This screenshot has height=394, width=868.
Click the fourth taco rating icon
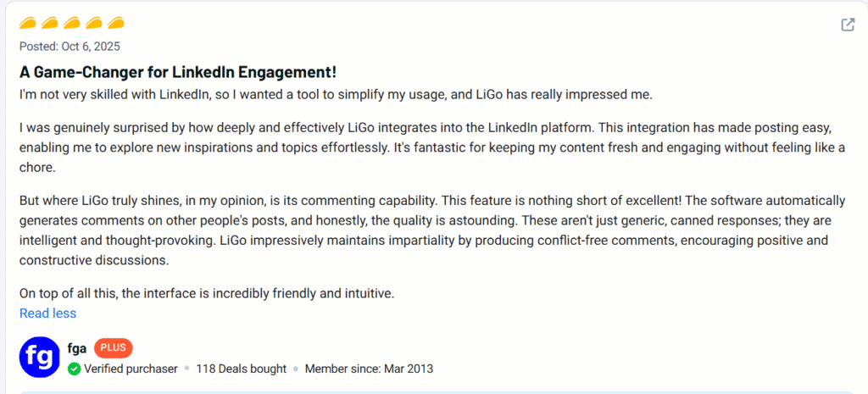94,22
